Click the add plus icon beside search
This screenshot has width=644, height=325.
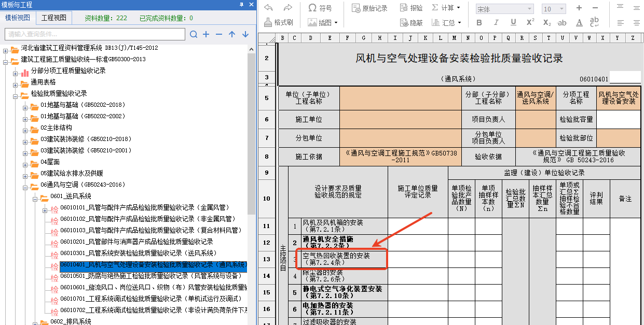point(206,34)
